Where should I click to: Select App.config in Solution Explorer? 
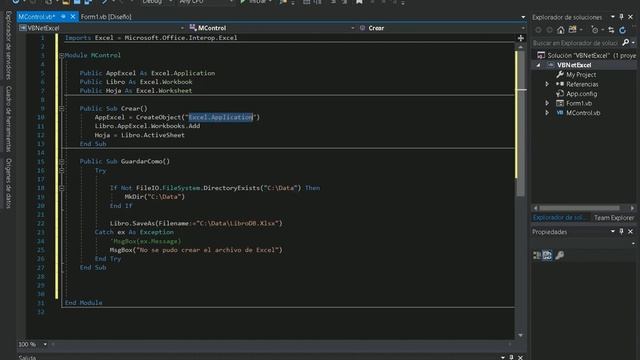[581, 94]
